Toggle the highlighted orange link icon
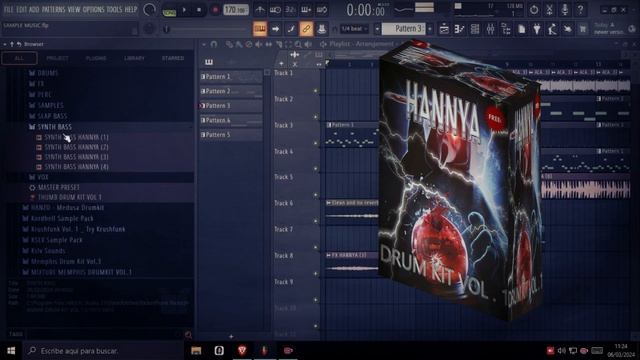Image resolution: width=640 pixels, height=360 pixels. [306, 29]
